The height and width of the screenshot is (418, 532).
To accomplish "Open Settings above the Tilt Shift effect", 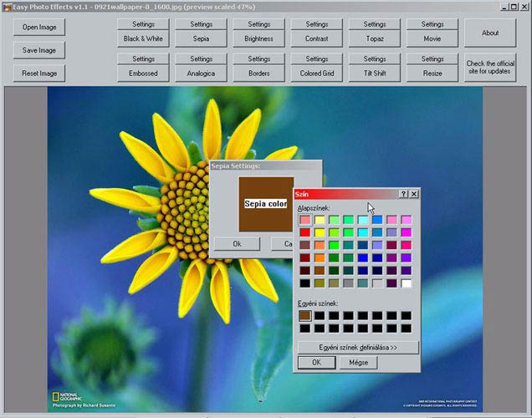I will pos(375,59).
